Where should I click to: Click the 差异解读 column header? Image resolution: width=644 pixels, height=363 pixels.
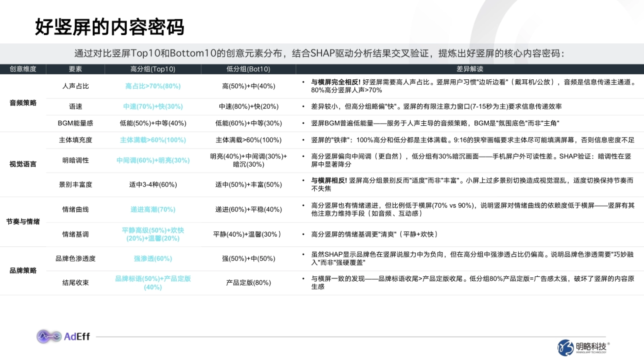click(x=470, y=69)
